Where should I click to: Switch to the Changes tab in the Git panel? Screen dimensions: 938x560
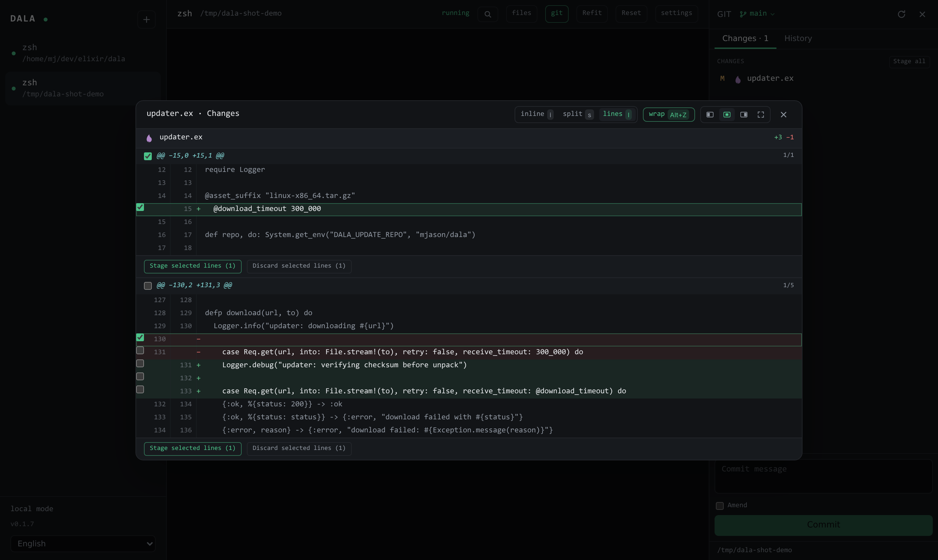point(745,38)
